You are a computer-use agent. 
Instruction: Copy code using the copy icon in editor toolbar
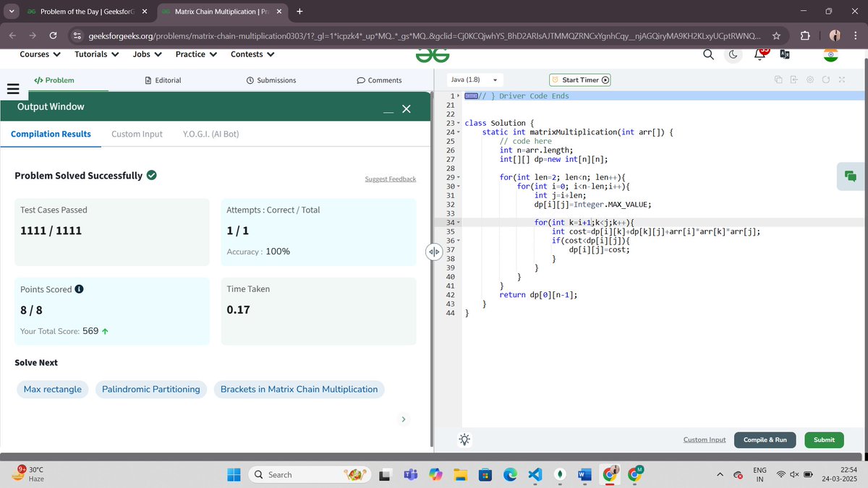[778, 80]
